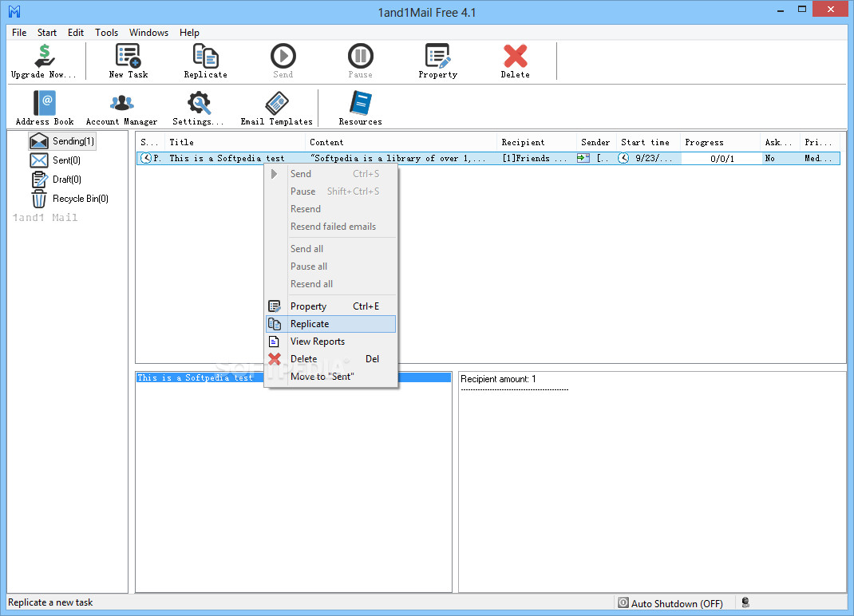The height and width of the screenshot is (616, 854).
Task: Click the Med... priority cell
Action: pos(819,159)
